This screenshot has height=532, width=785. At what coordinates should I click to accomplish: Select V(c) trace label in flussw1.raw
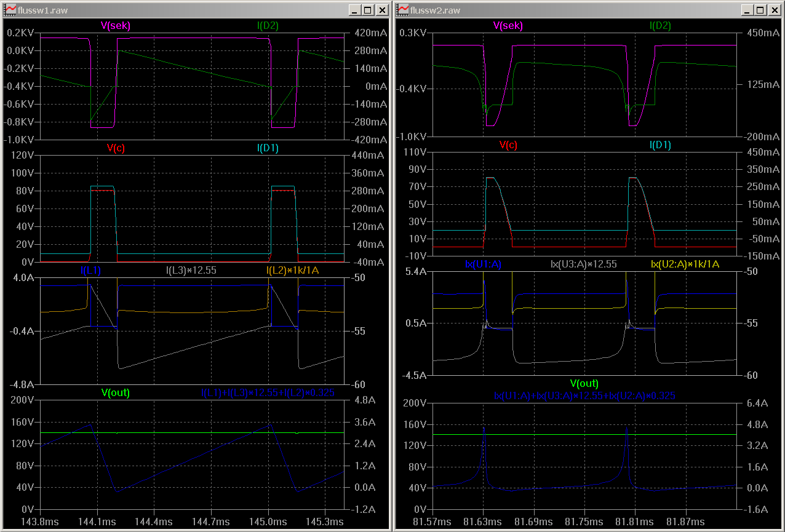click(x=116, y=148)
